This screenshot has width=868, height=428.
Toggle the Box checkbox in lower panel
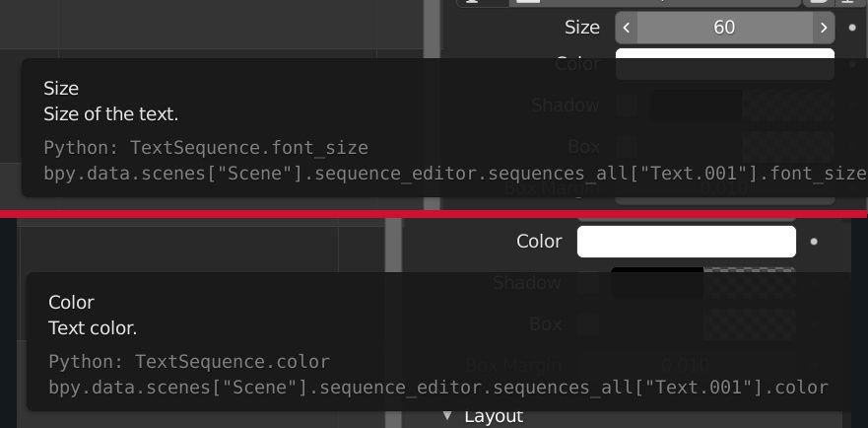588,323
